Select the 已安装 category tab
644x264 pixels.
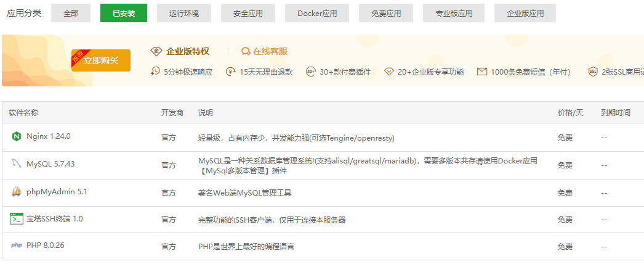coord(124,13)
